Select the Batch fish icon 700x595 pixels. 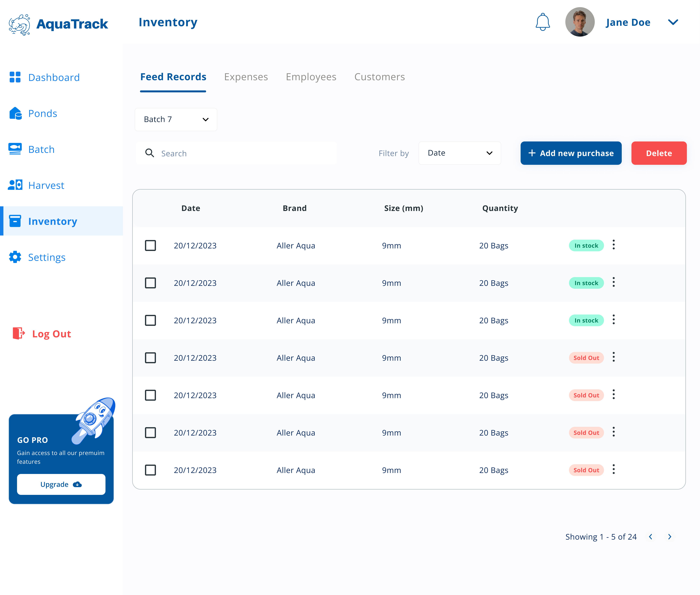15,149
